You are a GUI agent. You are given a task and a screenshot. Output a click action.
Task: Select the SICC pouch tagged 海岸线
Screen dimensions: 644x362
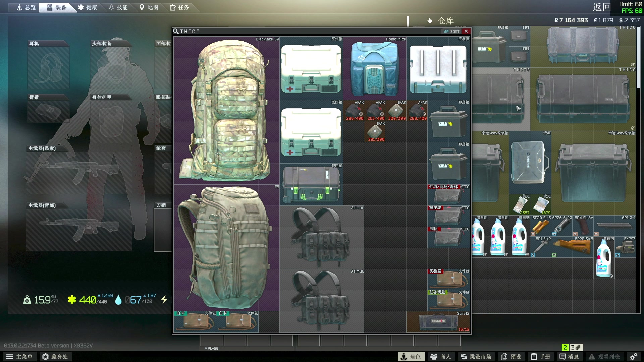point(449,216)
